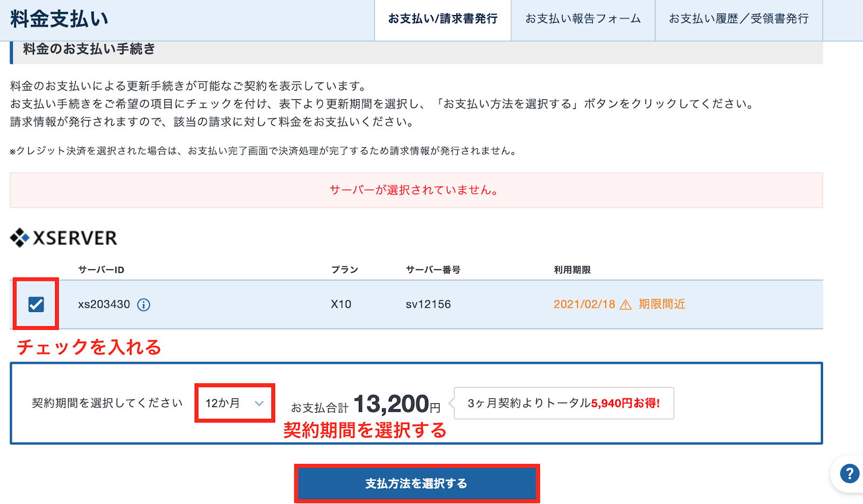This screenshot has width=863, height=504.
Task: Click the 期限間近 warning label
Action: click(662, 305)
